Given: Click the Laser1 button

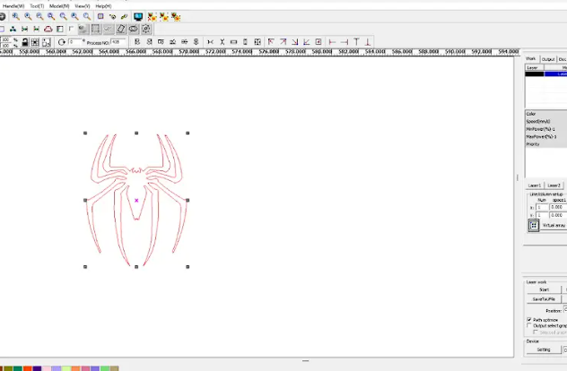Looking at the screenshot, I should tap(534, 186).
